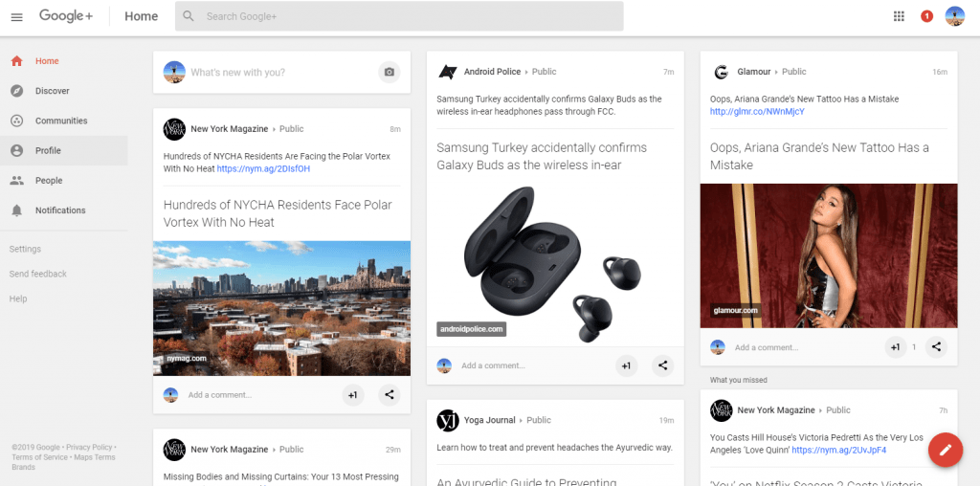The height and width of the screenshot is (486, 980).
Task: Click Public label on Android Police post
Action: 544,72
